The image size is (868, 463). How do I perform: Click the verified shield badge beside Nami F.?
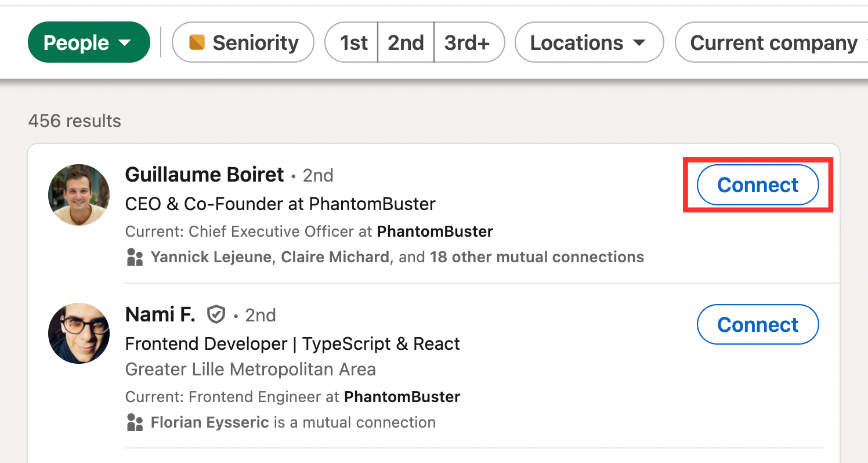(216, 315)
